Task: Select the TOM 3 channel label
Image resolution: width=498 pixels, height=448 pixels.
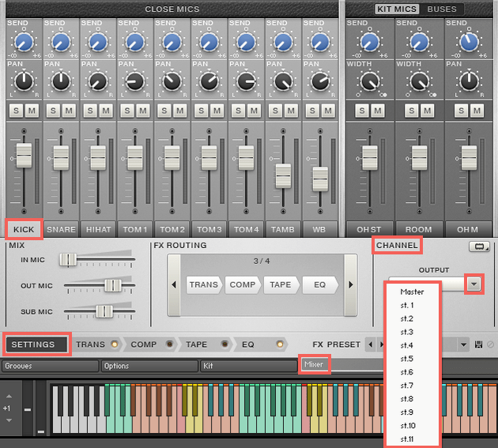Action: pyautogui.click(x=209, y=229)
